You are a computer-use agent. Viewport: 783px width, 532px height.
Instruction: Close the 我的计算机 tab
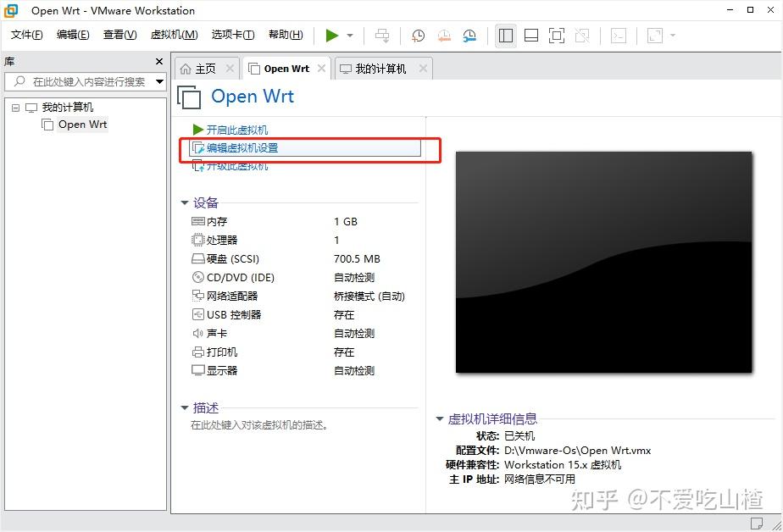[x=423, y=69]
